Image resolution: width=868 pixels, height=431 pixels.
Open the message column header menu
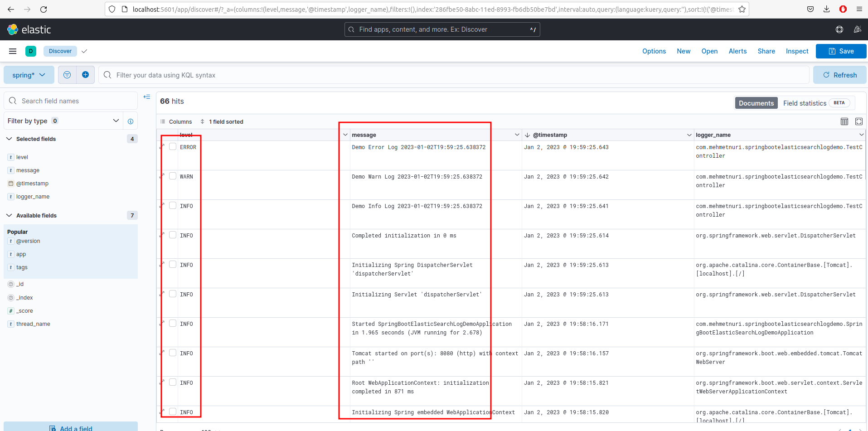coord(517,135)
